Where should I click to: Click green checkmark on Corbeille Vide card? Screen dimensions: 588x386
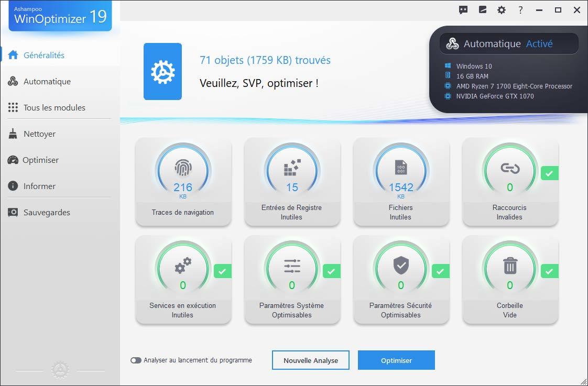[x=549, y=271]
